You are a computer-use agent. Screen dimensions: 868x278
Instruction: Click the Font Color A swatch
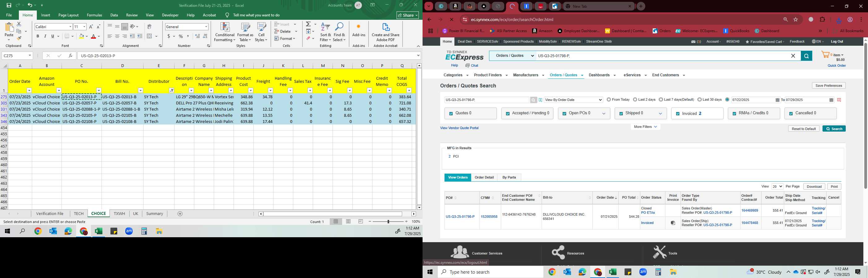point(94,36)
